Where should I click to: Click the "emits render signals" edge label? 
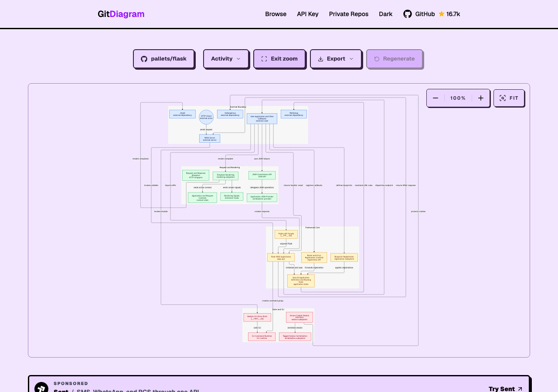tap(232, 187)
